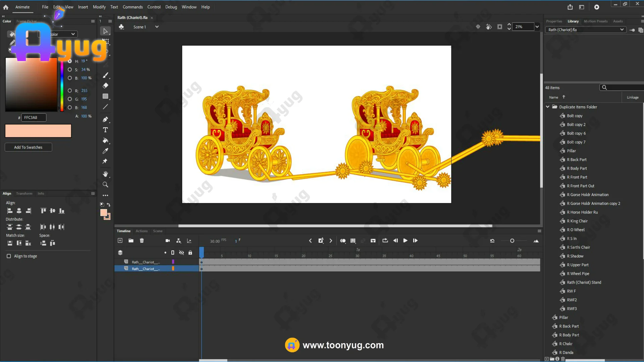
Task: Click the peach color preview swatch
Action: (x=38, y=131)
